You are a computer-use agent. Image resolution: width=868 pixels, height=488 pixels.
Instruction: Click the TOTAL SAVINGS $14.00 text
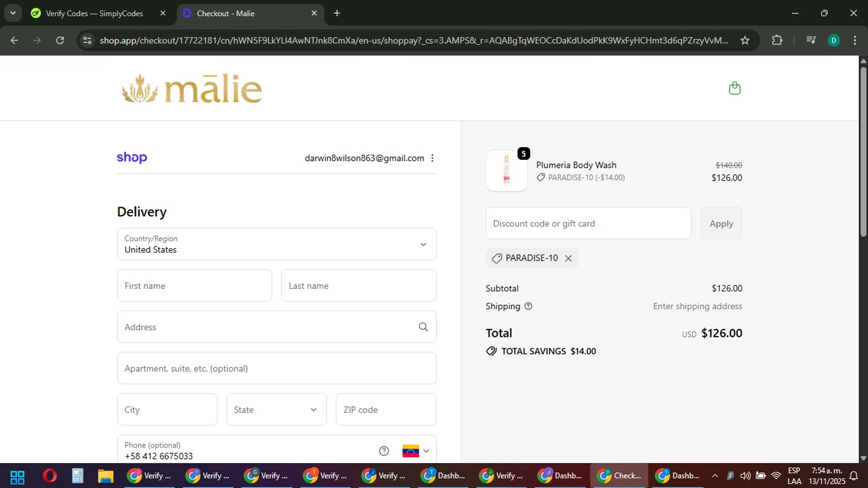[x=549, y=351]
